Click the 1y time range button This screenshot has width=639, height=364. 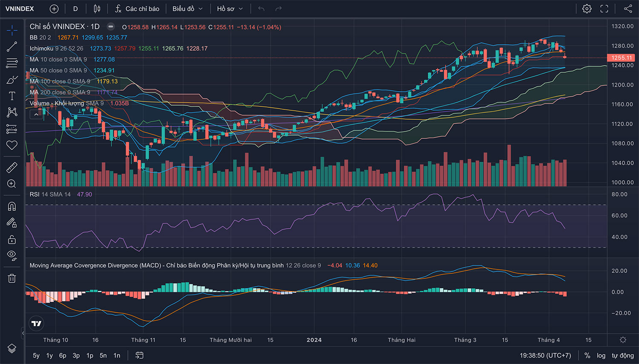tap(49, 355)
